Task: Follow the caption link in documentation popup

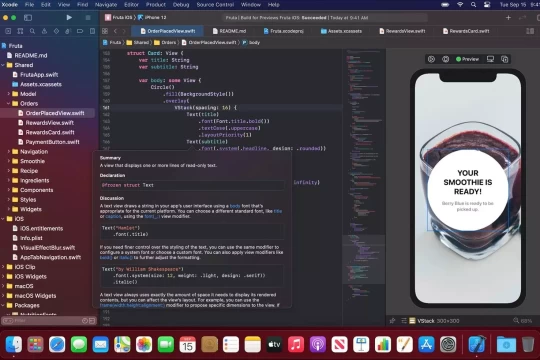Action: [113, 216]
